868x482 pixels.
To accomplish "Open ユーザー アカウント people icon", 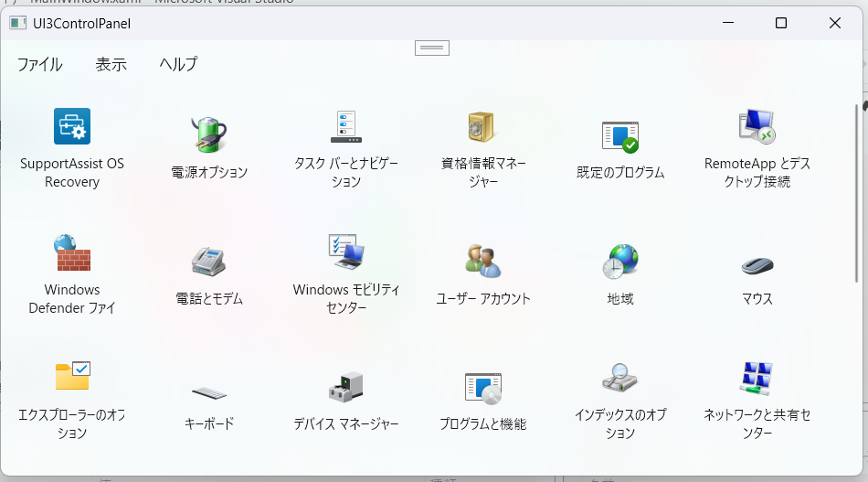I will coord(482,262).
